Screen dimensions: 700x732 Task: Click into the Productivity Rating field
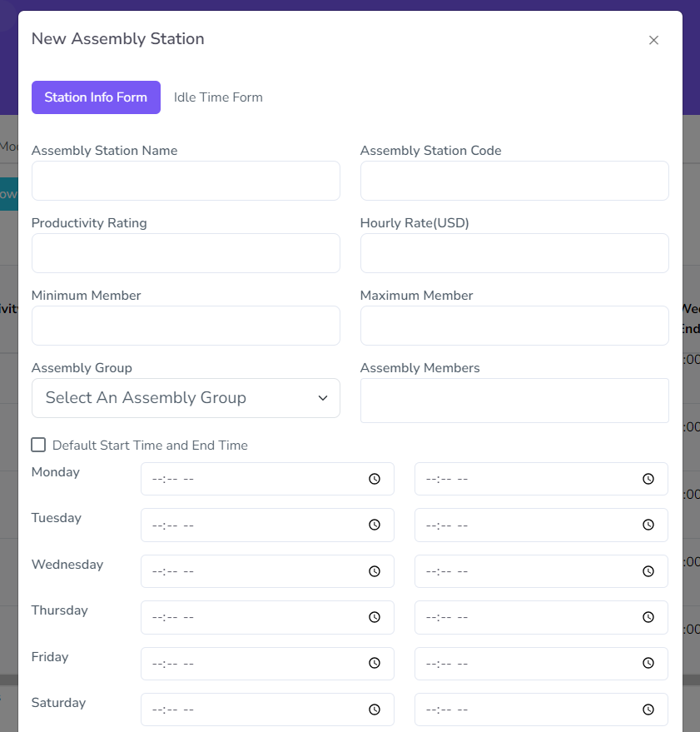coord(186,253)
